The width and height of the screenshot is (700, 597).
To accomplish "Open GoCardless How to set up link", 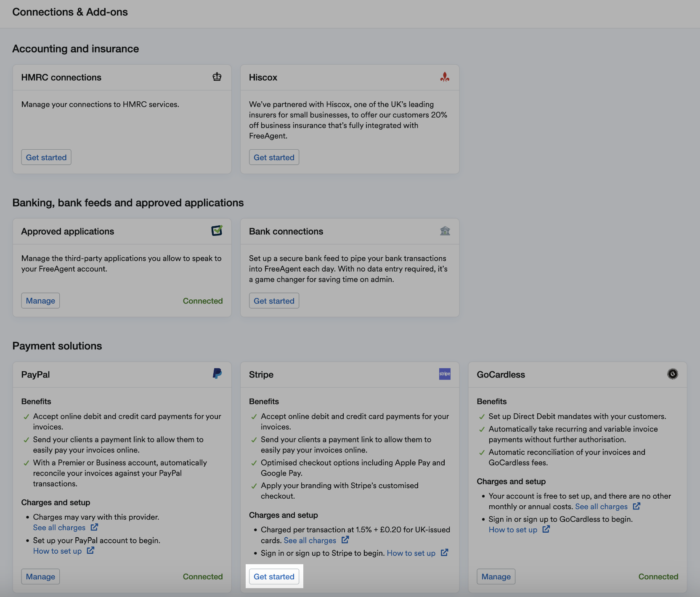I will [513, 530].
